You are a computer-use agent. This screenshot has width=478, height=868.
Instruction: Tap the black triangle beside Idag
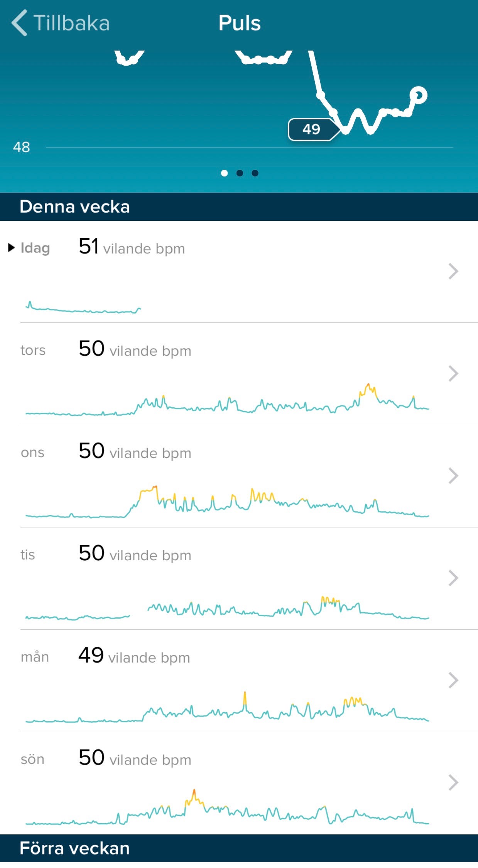tap(11, 248)
